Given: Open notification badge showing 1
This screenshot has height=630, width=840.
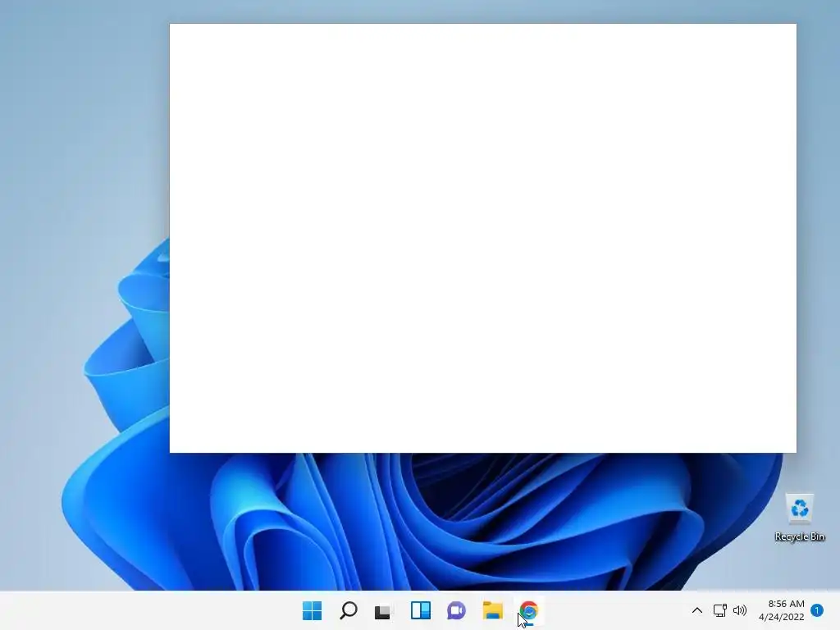Looking at the screenshot, I should pyautogui.click(x=817, y=610).
